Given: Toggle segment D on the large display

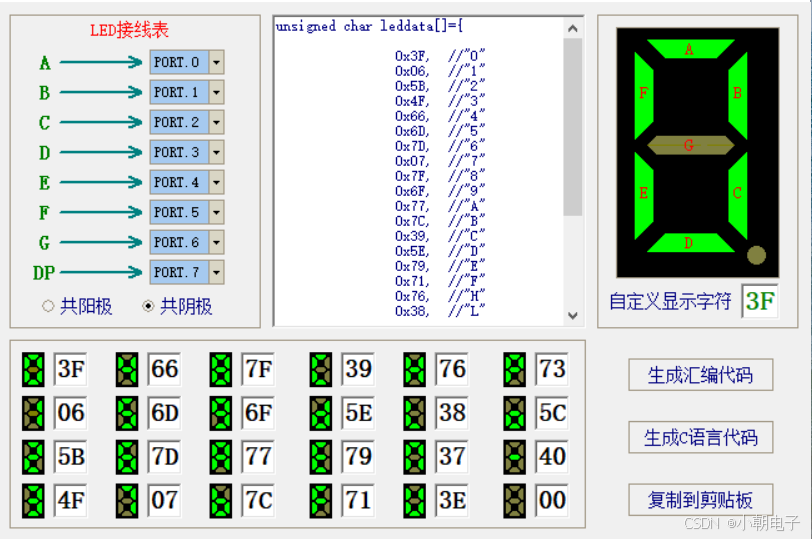Looking at the screenshot, I should click(x=690, y=242).
